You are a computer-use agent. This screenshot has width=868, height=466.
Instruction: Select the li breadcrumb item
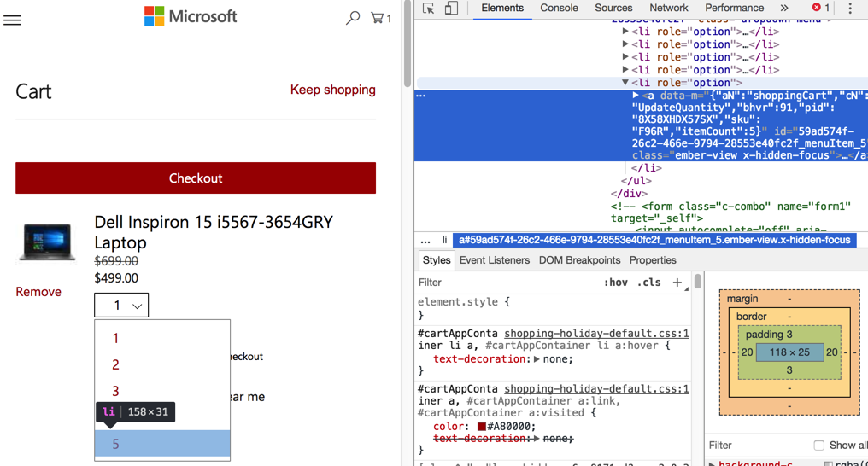[444, 240]
